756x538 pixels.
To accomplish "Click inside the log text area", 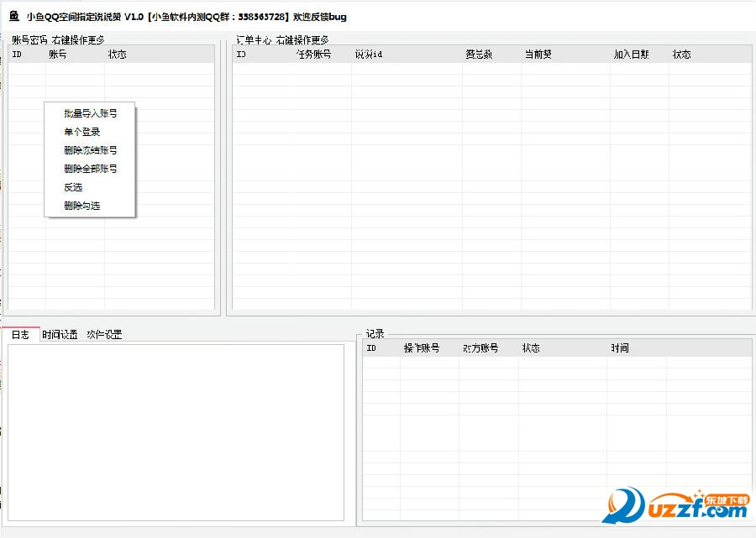I will [176, 432].
